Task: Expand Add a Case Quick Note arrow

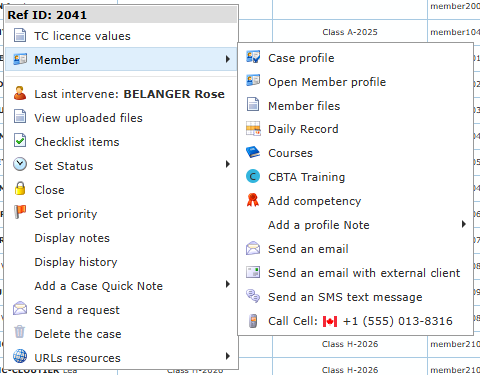Action: tap(228, 284)
